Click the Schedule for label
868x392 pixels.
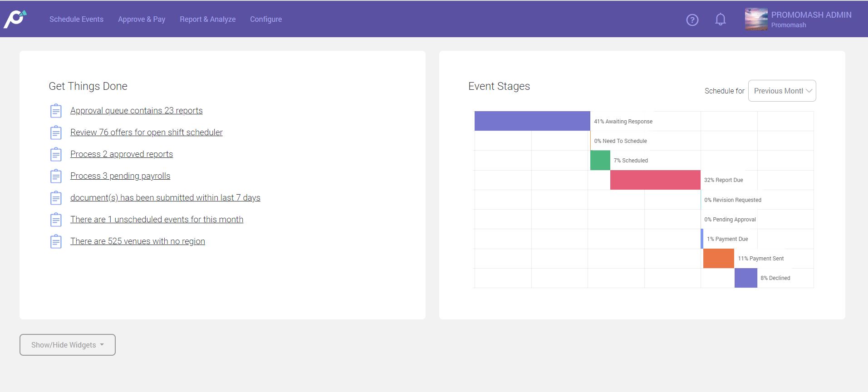(724, 91)
